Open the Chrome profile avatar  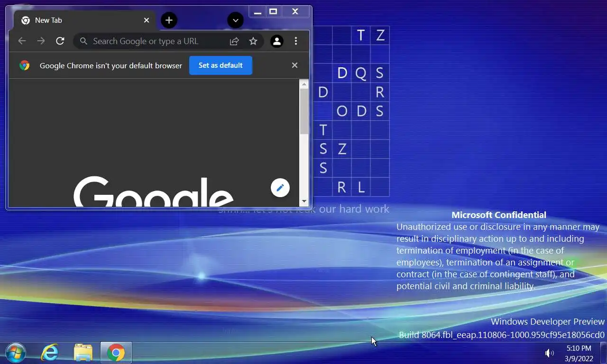click(277, 41)
